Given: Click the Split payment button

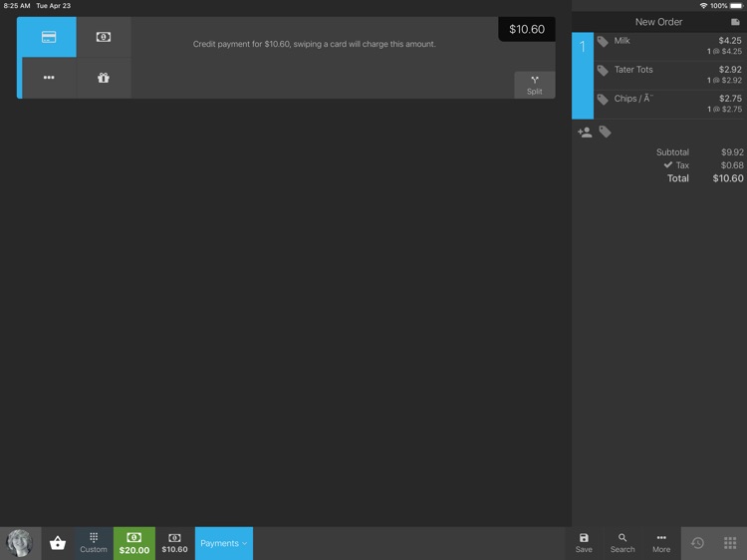Looking at the screenshot, I should pyautogui.click(x=535, y=86).
